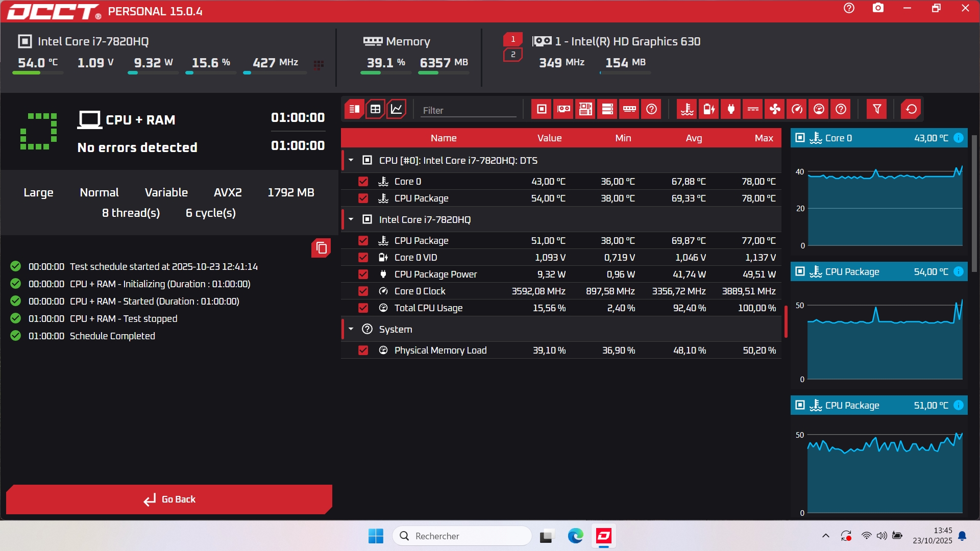Click the Go Back button
Screen dimensions: 980x551
point(169,499)
